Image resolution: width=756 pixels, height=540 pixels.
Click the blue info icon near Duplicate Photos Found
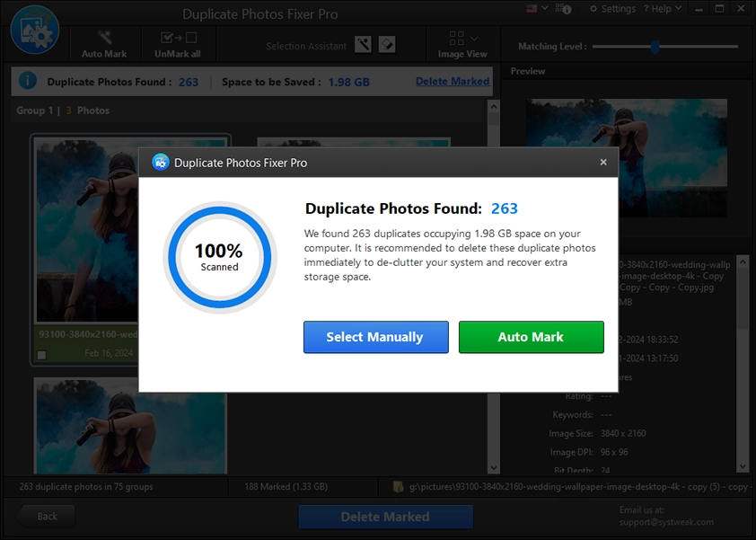(x=28, y=81)
